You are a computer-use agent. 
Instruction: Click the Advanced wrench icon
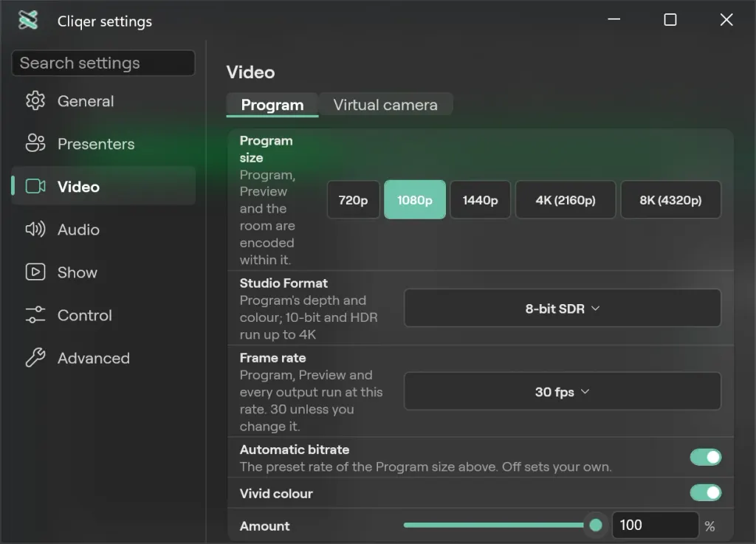coord(35,357)
